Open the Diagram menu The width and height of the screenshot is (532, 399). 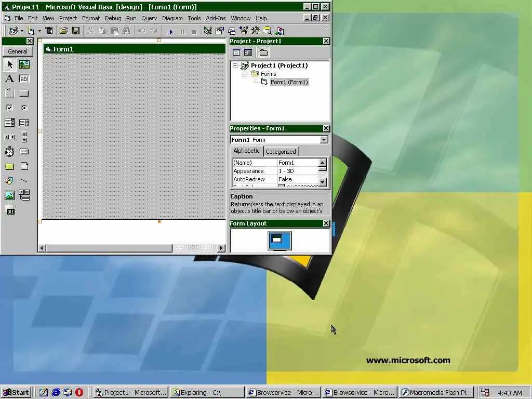point(172,18)
